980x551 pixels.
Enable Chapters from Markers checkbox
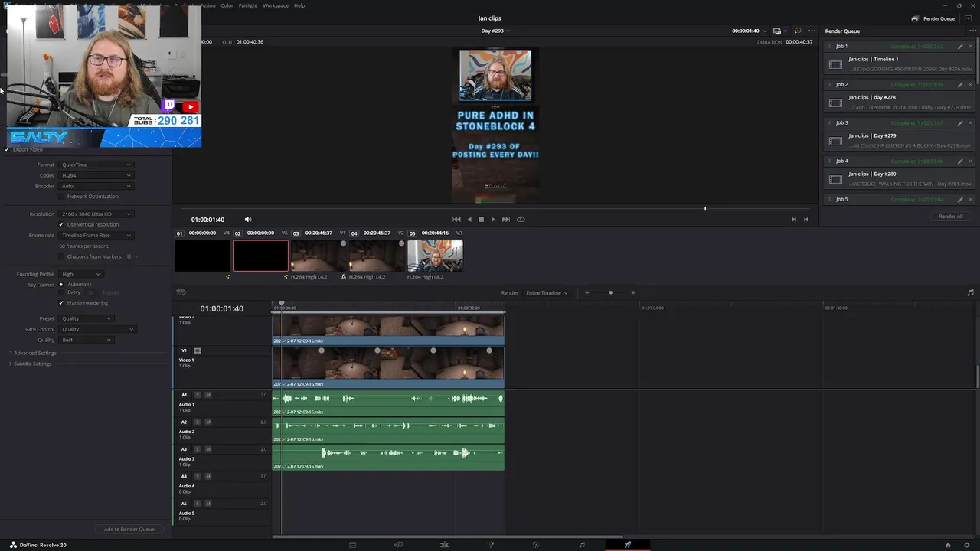(x=61, y=256)
